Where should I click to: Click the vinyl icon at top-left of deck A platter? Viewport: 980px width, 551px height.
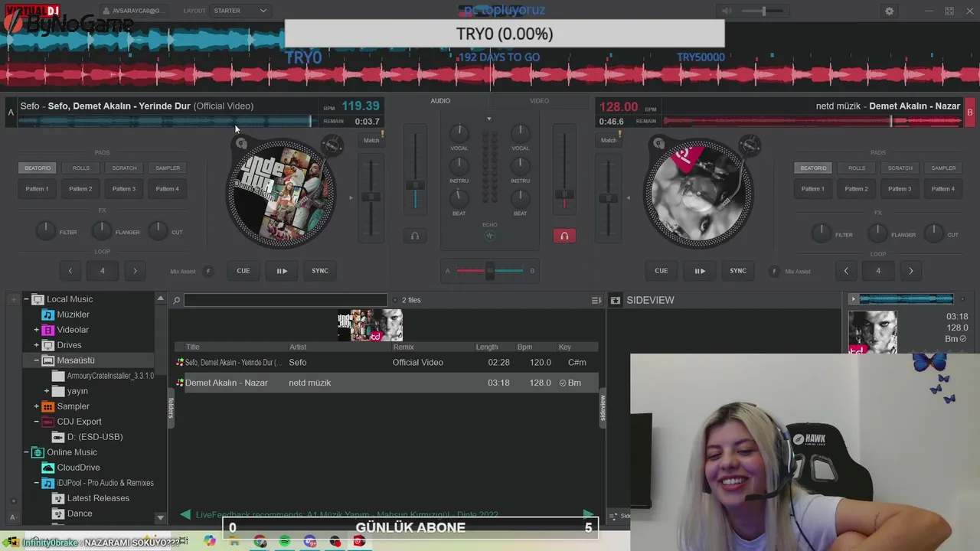tap(241, 143)
